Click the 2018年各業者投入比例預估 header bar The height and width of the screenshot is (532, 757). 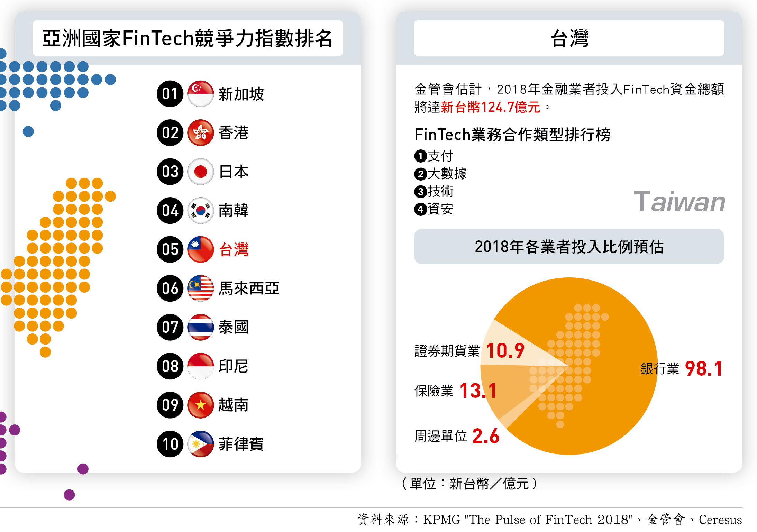click(x=569, y=247)
